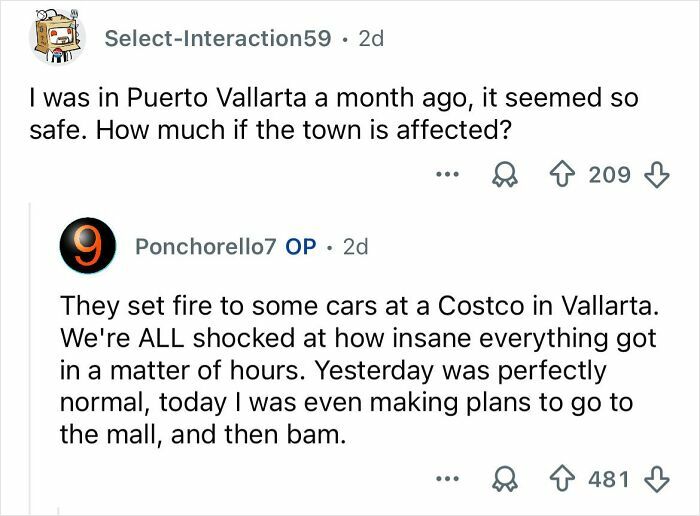Image resolution: width=700 pixels, height=516 pixels.
Task: Open Ponchorello7's number 9 avatar
Action: [x=88, y=246]
